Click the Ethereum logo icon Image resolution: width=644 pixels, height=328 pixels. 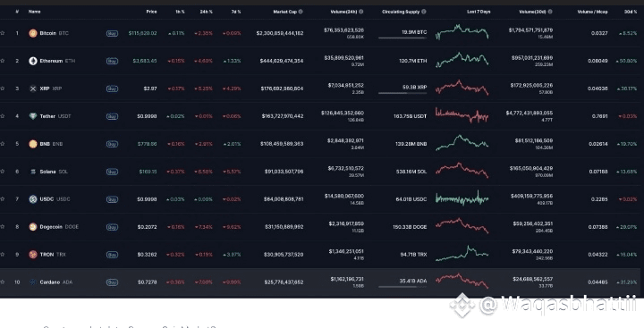point(33,61)
